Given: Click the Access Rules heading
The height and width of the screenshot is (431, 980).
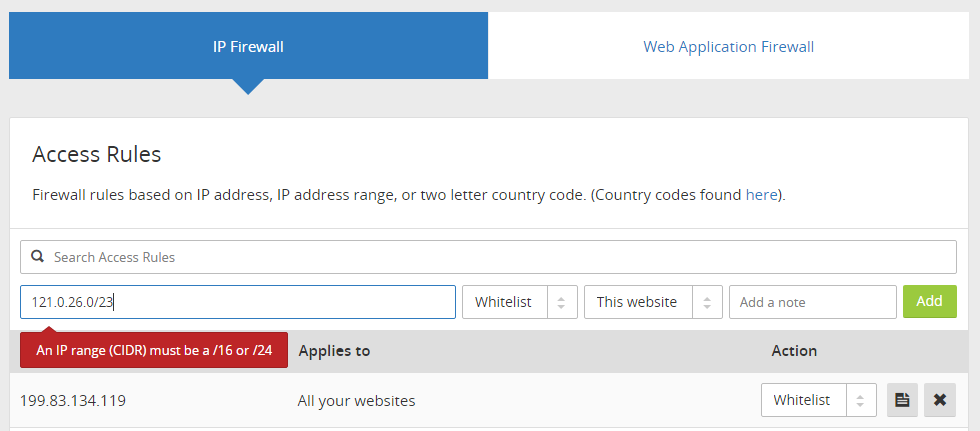Looking at the screenshot, I should tap(97, 154).
